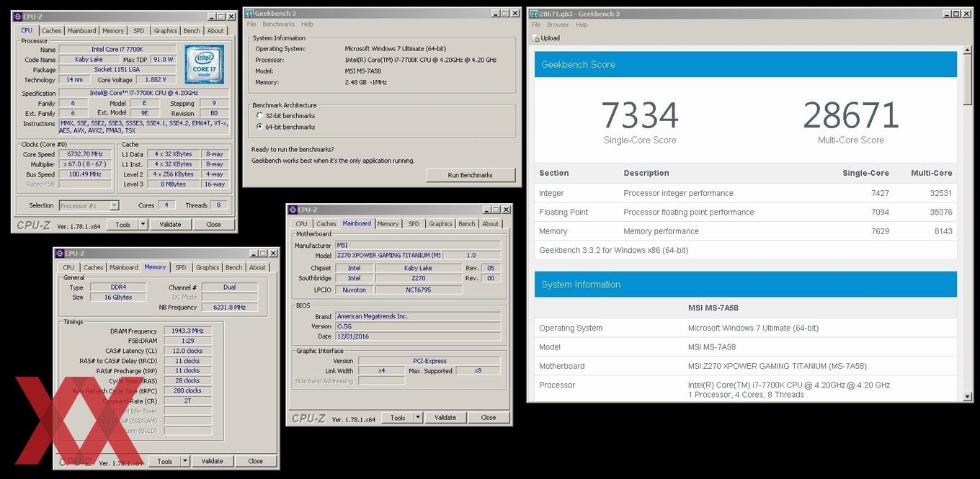Open the Browser menu in the results window

pyautogui.click(x=558, y=24)
